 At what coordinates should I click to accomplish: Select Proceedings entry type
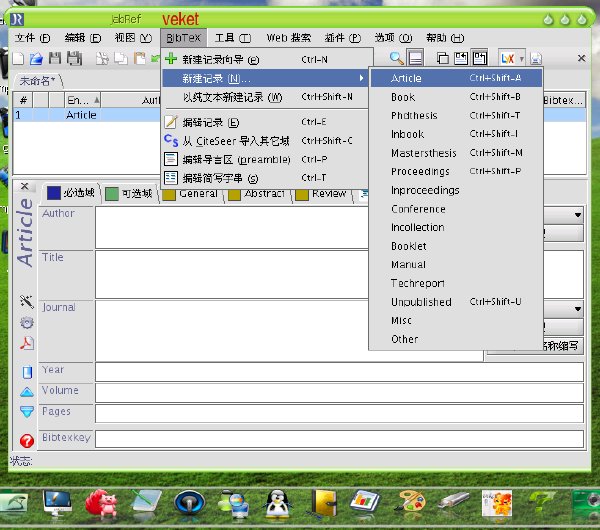click(x=456, y=171)
